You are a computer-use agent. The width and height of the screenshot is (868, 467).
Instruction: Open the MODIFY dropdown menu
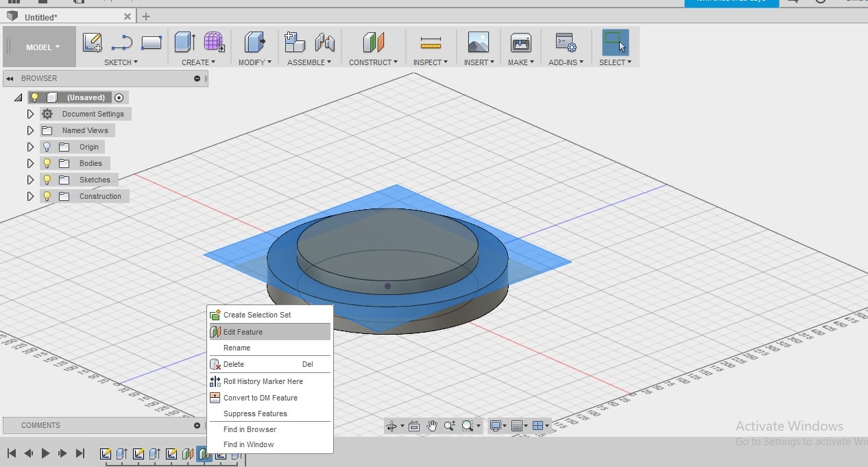click(254, 62)
